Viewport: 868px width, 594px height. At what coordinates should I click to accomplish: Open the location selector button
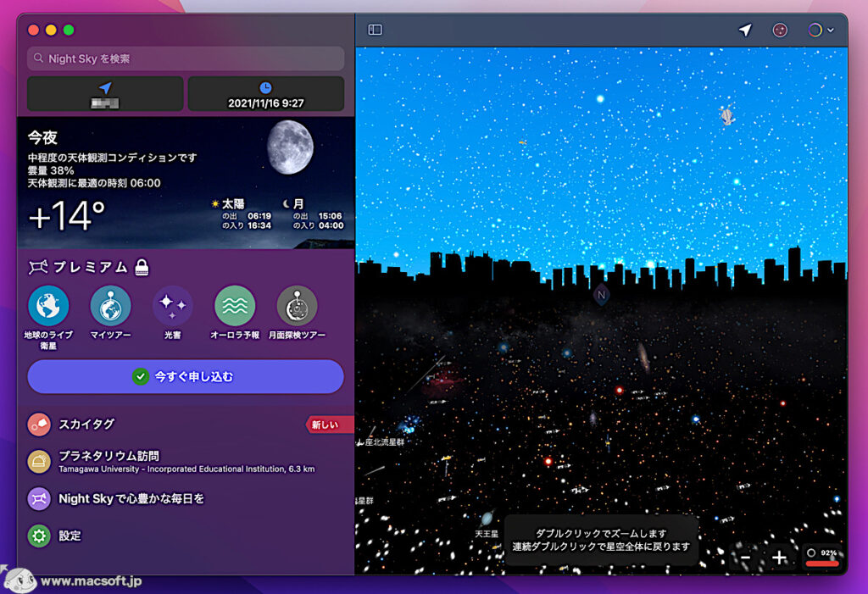(105, 93)
